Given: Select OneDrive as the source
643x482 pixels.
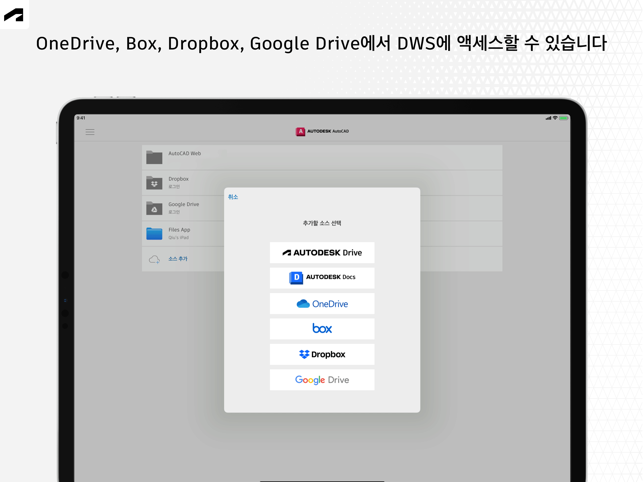Looking at the screenshot, I should tap(322, 304).
